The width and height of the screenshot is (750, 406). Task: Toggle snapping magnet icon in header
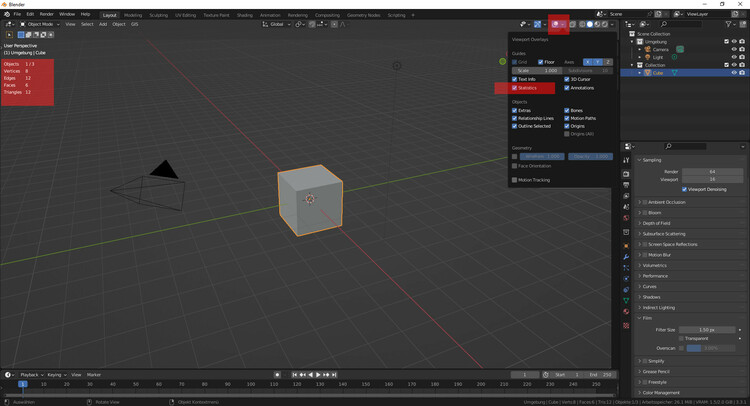[x=312, y=24]
